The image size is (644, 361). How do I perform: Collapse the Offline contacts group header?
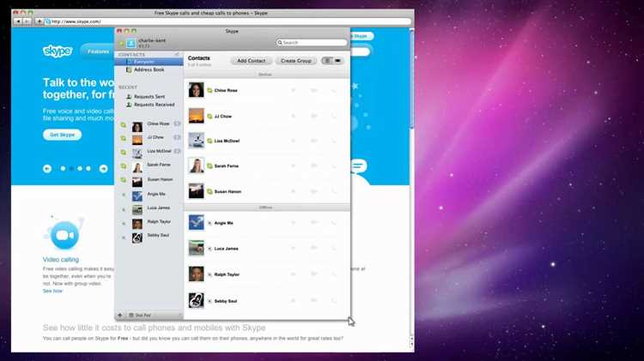[x=267, y=208]
